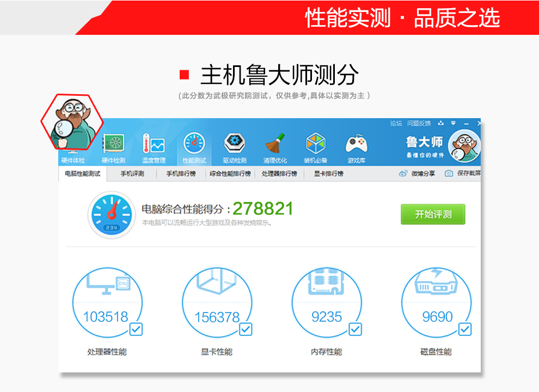The width and height of the screenshot is (539, 392).
Task: Click the 处理器性能 label
Action: click(107, 352)
